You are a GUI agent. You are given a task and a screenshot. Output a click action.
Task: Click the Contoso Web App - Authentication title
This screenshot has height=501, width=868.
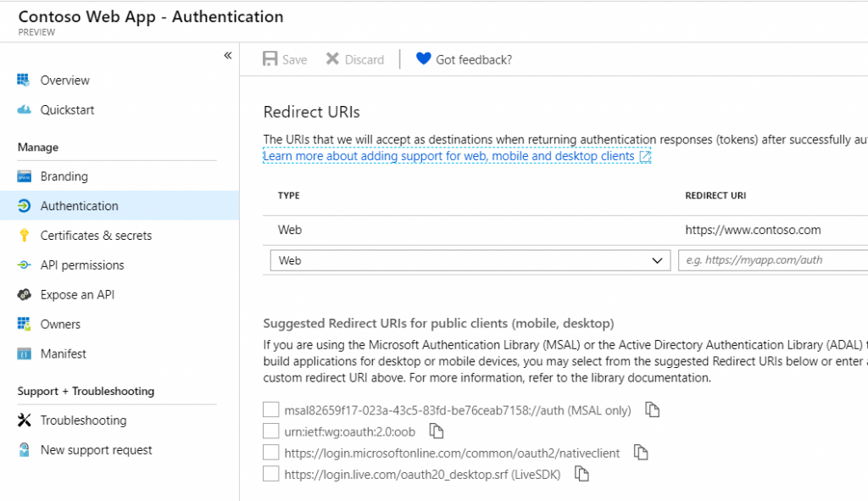(x=151, y=17)
